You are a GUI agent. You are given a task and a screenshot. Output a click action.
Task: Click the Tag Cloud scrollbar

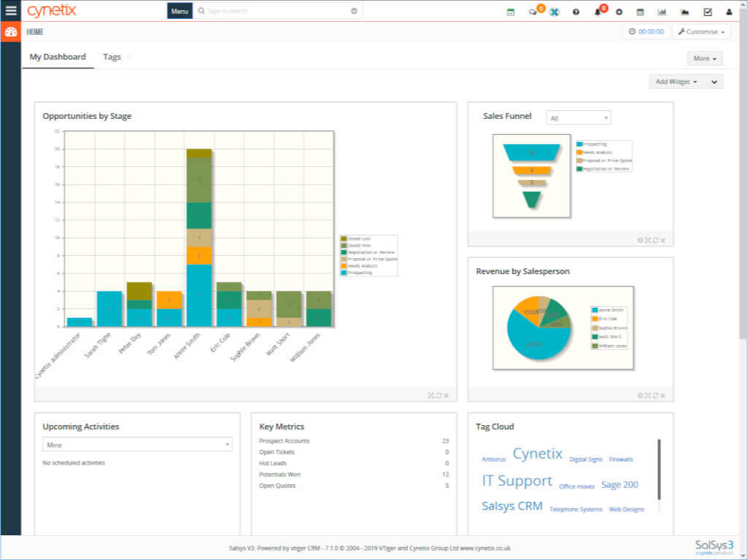point(659,470)
